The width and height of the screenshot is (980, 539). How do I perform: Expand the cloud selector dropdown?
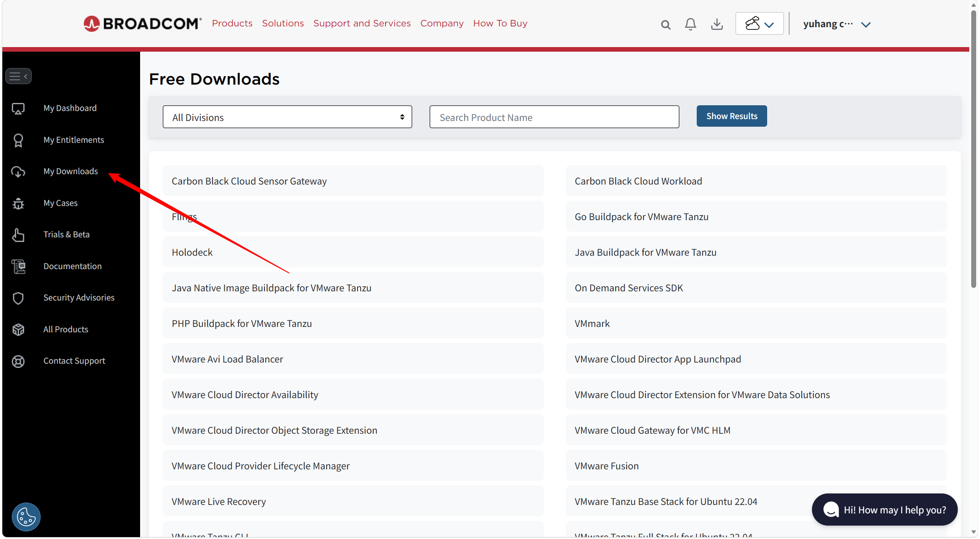click(759, 24)
